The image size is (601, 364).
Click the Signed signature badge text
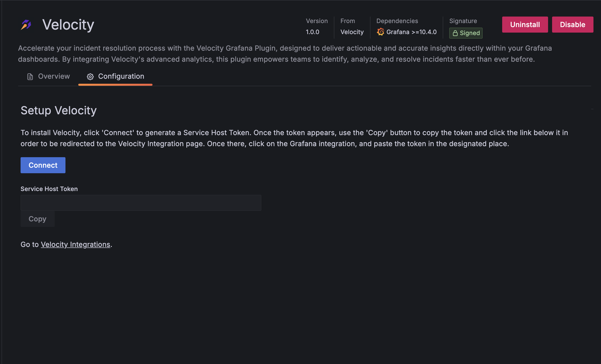[470, 33]
